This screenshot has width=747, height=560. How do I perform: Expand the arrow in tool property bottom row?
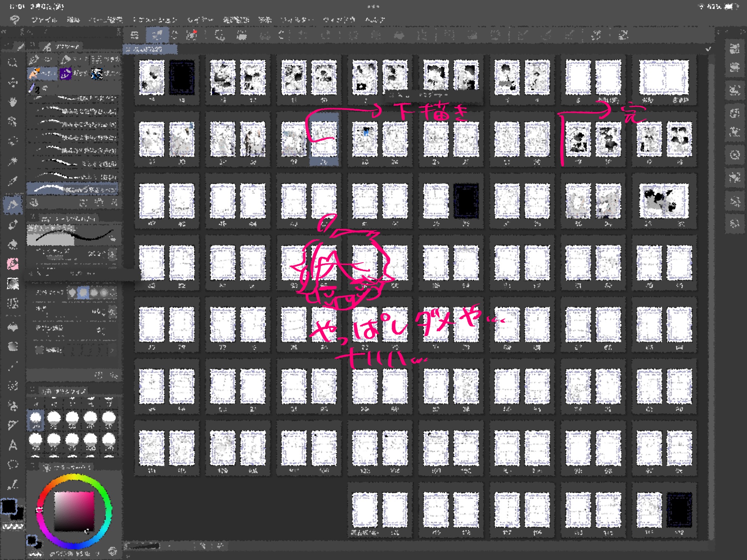point(112,350)
